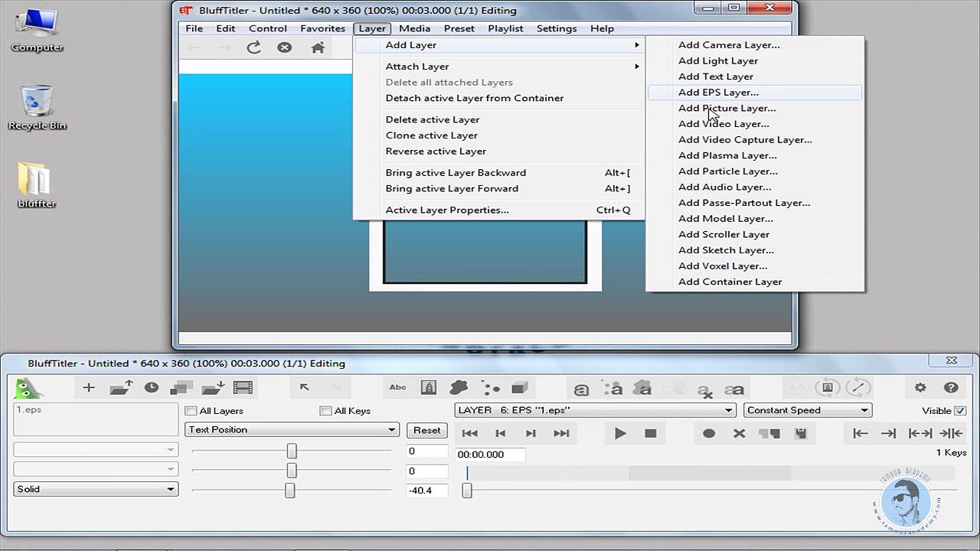Viewport: 980px width, 551px height.
Task: Expand the Attach Layer submenu
Action: [499, 67]
